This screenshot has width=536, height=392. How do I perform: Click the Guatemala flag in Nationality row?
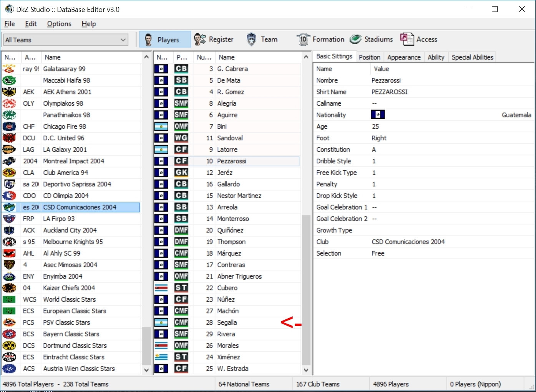tap(378, 115)
